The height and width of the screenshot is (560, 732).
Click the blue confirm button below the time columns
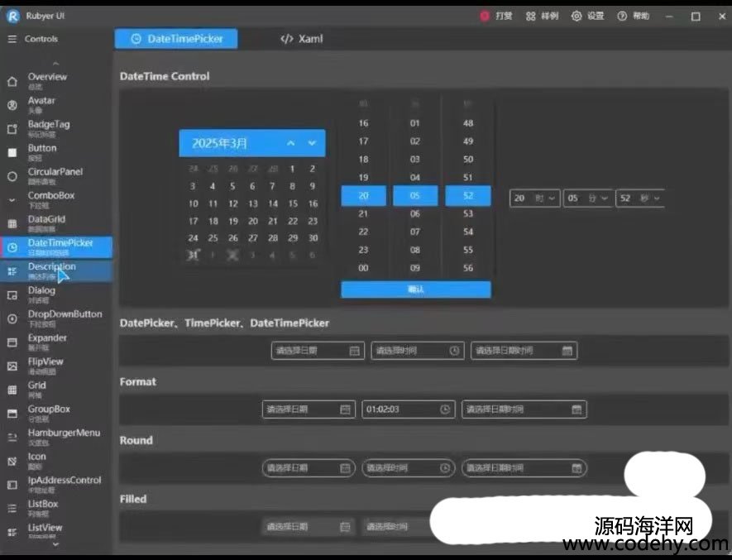click(415, 290)
